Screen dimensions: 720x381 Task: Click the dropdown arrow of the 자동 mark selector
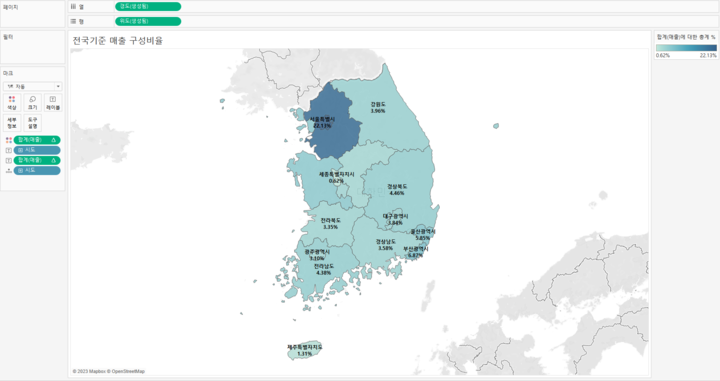58,86
